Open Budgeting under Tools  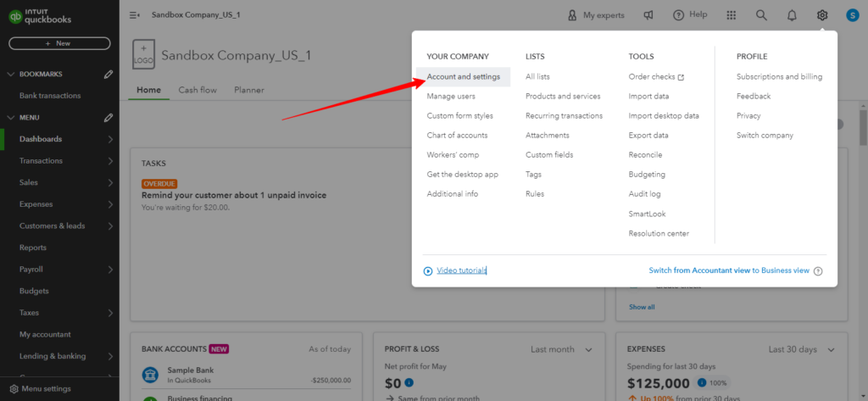tap(647, 175)
